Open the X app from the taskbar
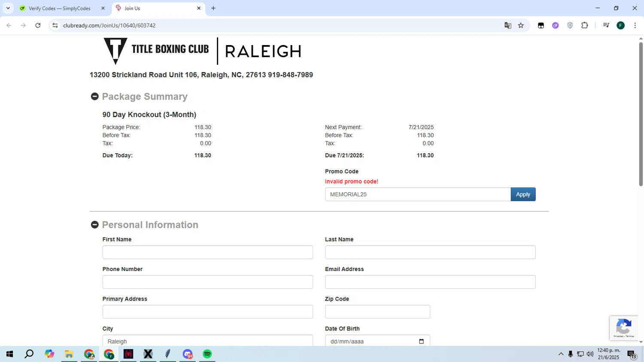 tap(148, 354)
